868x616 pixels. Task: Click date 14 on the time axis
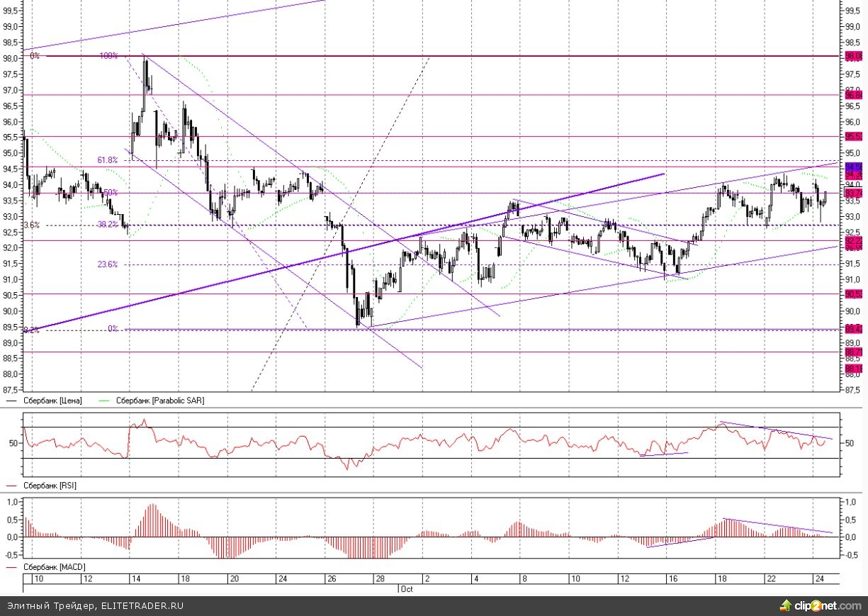click(135, 579)
